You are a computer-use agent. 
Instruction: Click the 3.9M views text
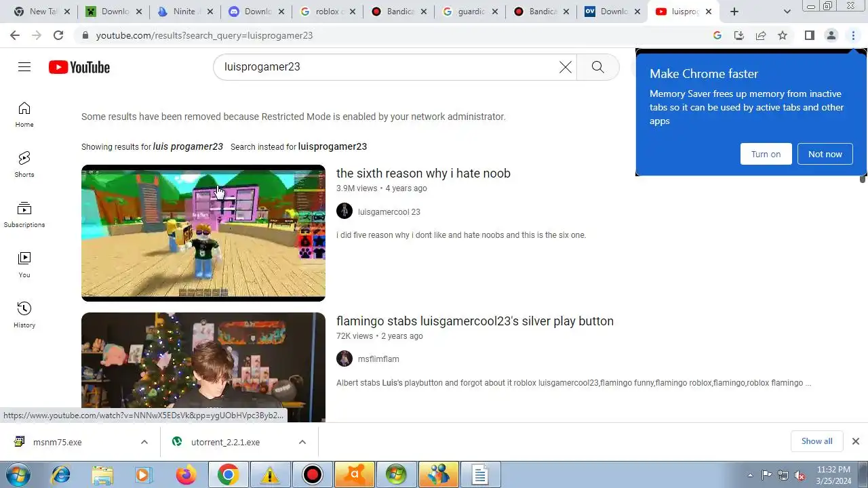[x=357, y=188]
